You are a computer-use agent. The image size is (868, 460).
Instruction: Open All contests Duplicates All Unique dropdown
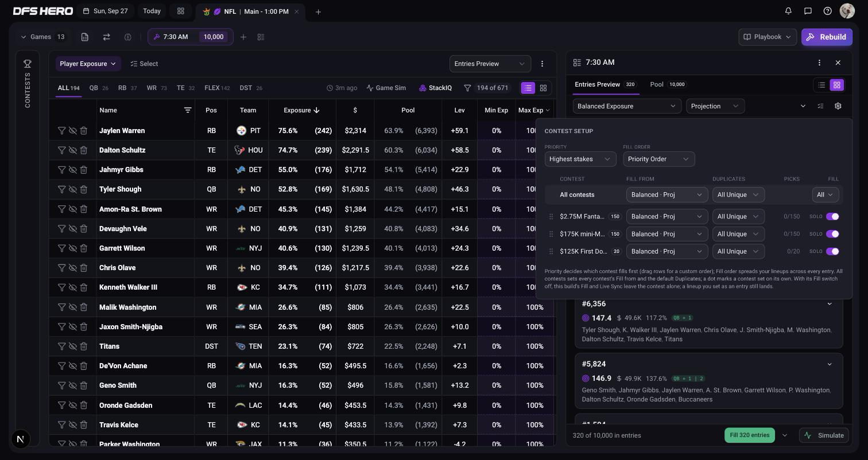pyautogui.click(x=738, y=195)
